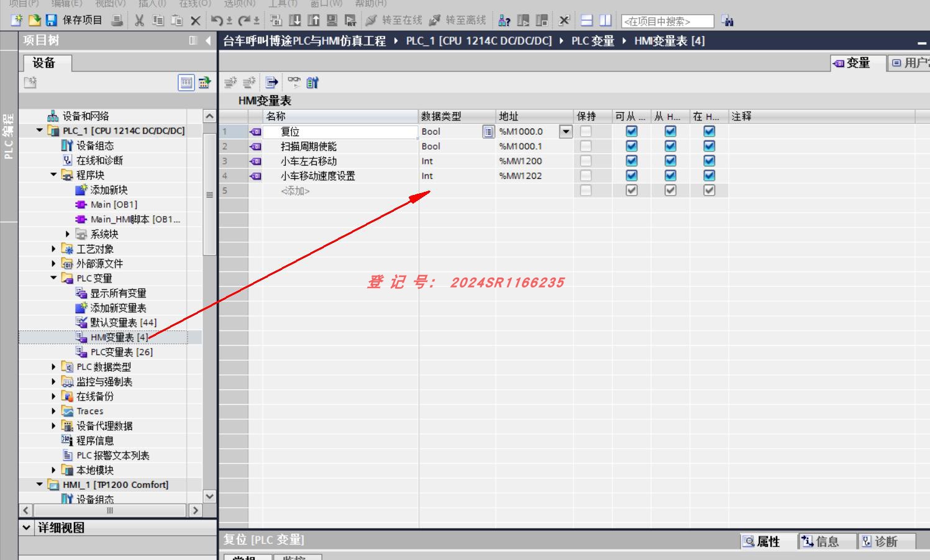The width and height of the screenshot is (930, 560).
Task: Collapse the PLC 变量 folder
Action: tap(53, 278)
